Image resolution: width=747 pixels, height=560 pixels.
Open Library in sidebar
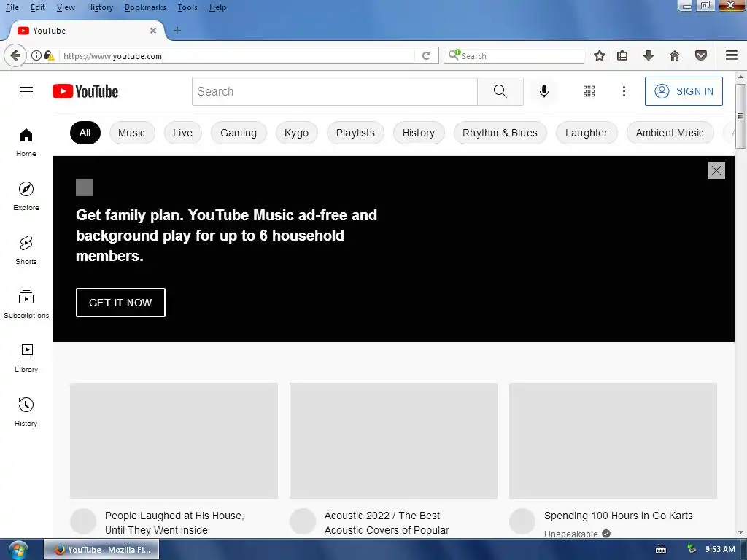26,357
